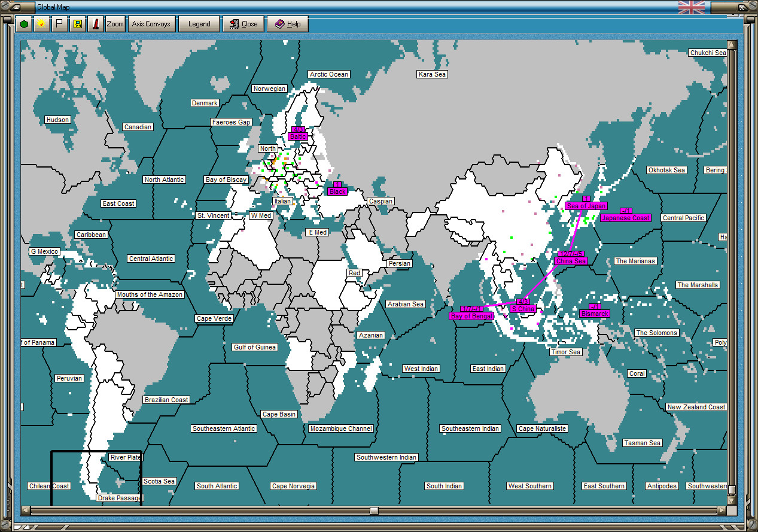Click the horizontal scrollbar thumb
This screenshot has width=758, height=532.
[x=374, y=510]
